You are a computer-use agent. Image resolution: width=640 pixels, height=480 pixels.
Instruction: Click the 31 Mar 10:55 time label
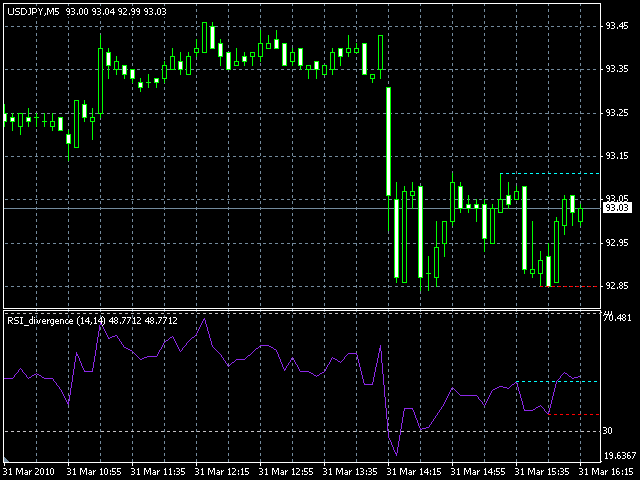(94, 472)
